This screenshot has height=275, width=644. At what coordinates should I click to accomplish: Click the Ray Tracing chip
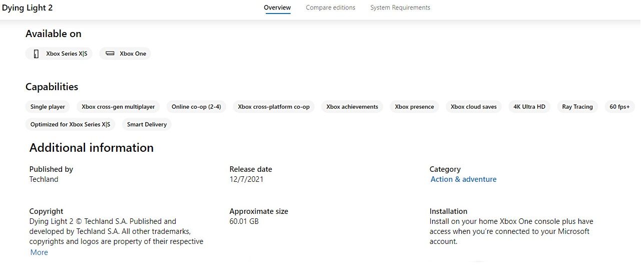coord(577,107)
